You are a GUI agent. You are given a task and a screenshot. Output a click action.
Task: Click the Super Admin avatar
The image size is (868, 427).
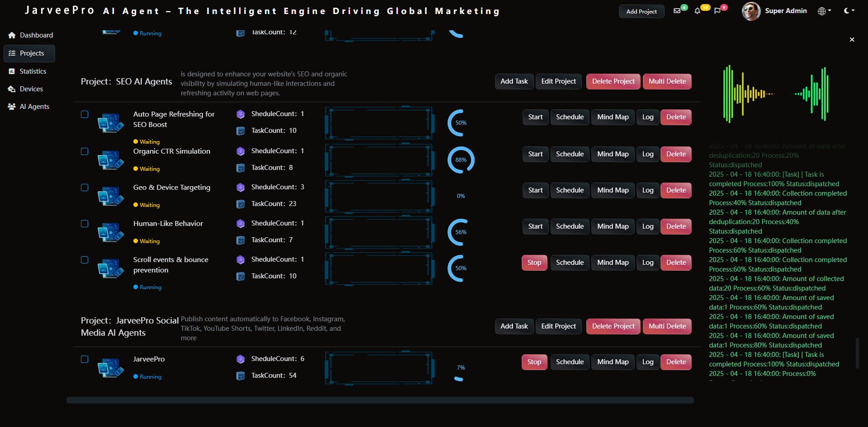(x=751, y=11)
